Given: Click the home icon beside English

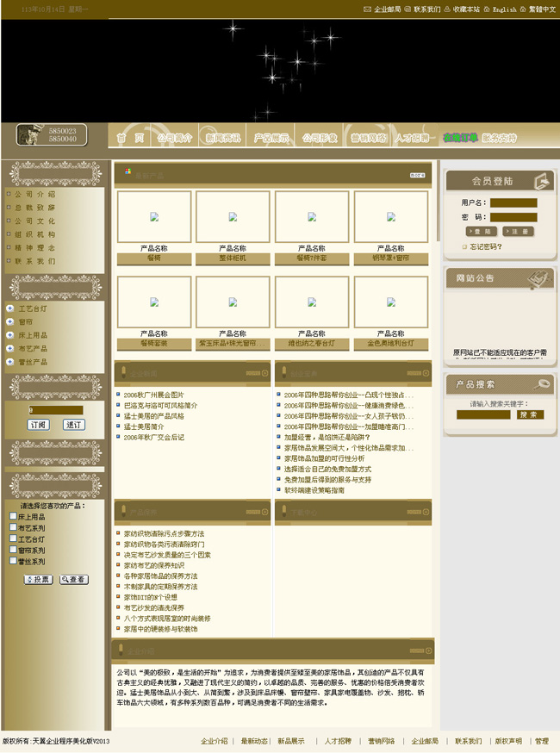Looking at the screenshot, I should click(x=487, y=9).
